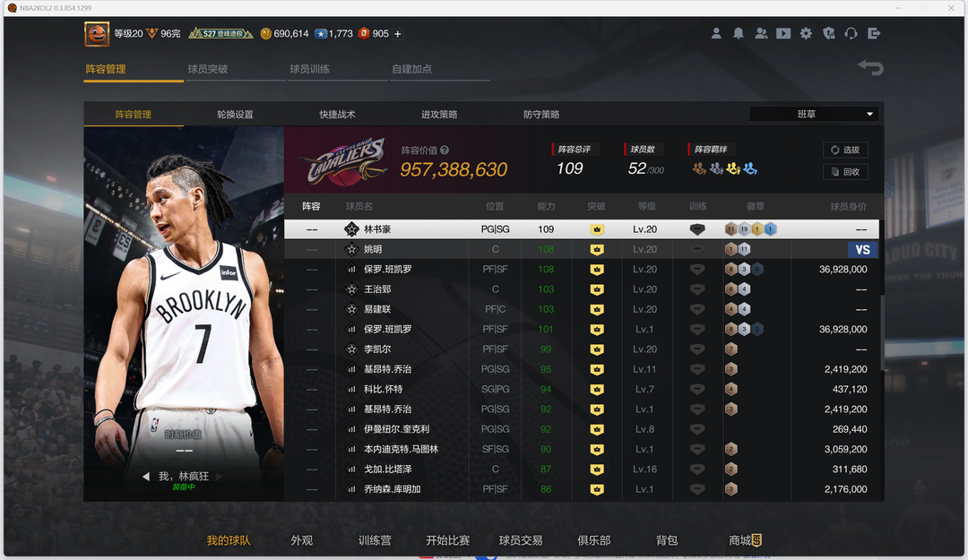Open the 轮换设置 sub-tab

click(235, 115)
